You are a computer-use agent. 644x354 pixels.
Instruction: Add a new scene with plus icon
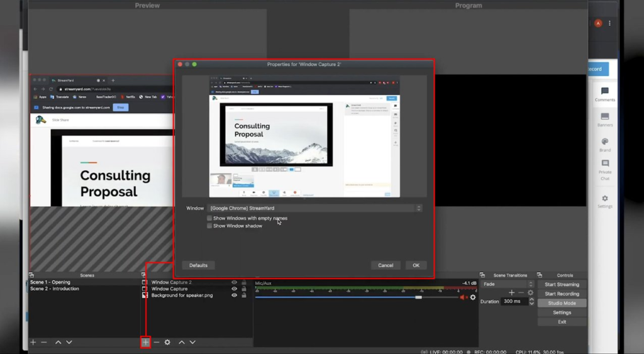click(x=33, y=342)
